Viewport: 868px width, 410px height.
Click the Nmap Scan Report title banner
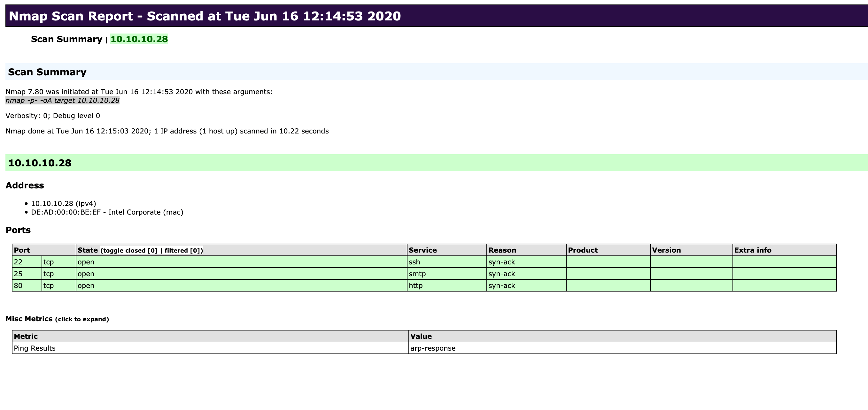point(205,16)
